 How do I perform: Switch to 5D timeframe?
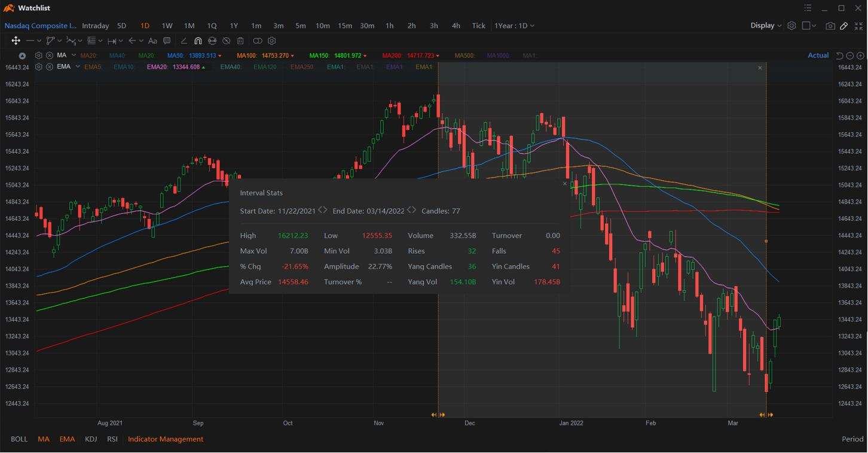pos(121,26)
